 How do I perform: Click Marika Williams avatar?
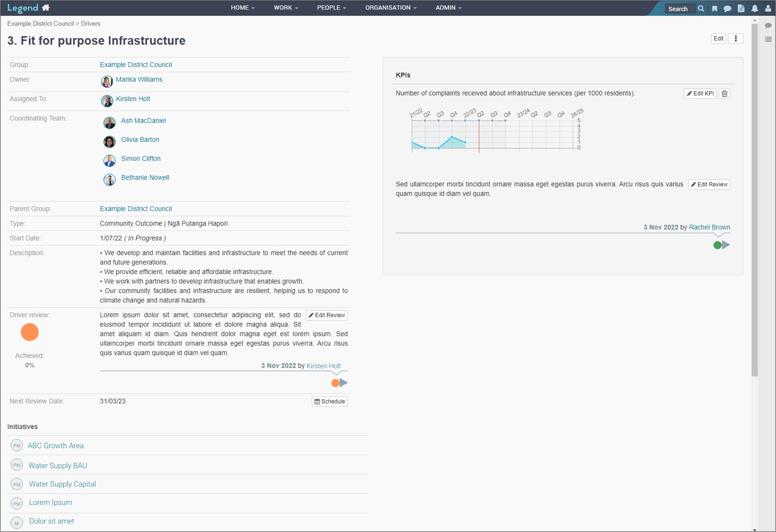[x=107, y=82]
